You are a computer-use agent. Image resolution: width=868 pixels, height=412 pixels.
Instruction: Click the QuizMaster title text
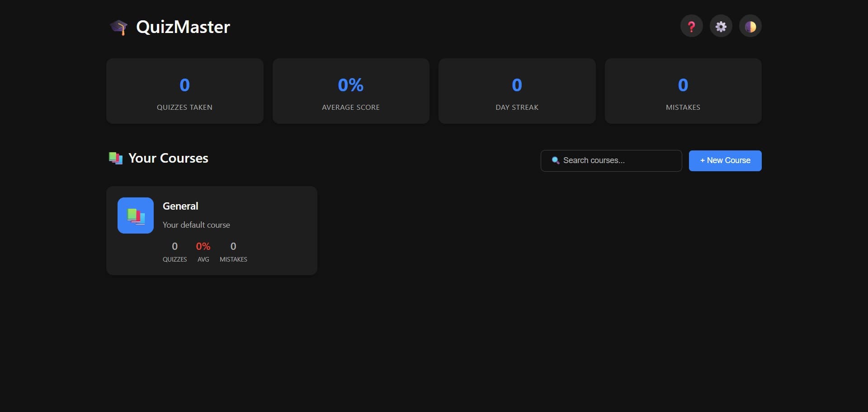pos(183,27)
